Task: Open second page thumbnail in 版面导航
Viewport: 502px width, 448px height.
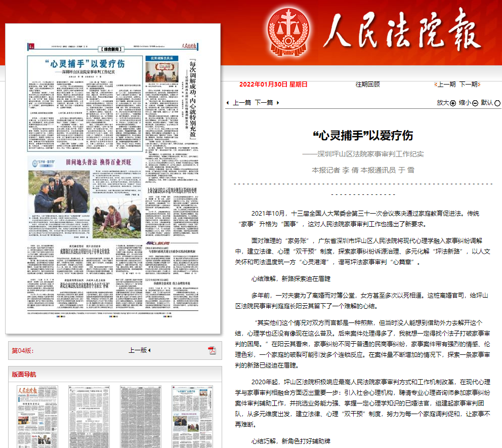Action: (89, 417)
